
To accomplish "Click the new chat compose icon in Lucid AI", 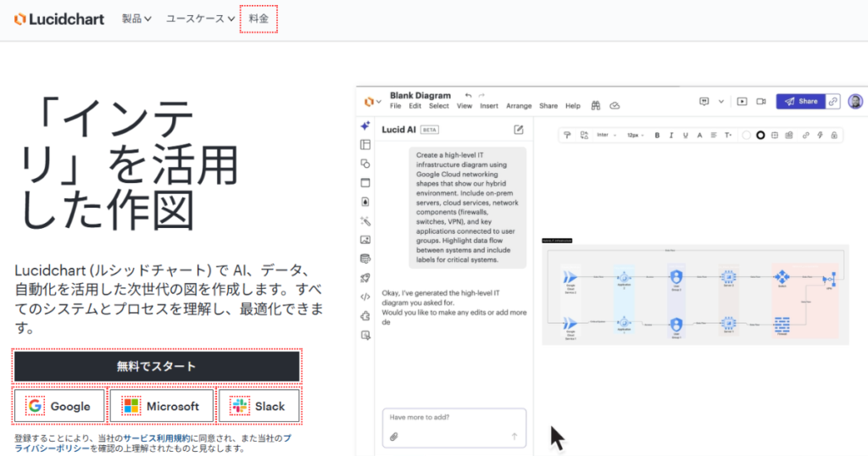I will tap(519, 130).
